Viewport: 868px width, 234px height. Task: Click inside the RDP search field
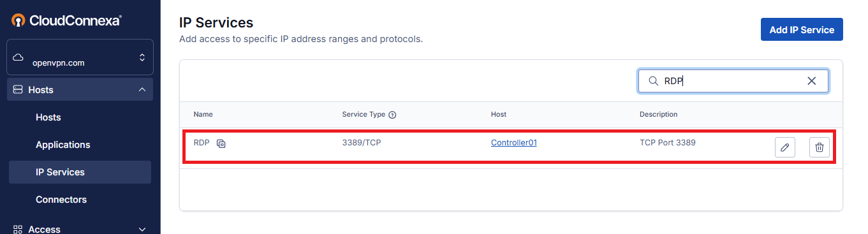733,81
